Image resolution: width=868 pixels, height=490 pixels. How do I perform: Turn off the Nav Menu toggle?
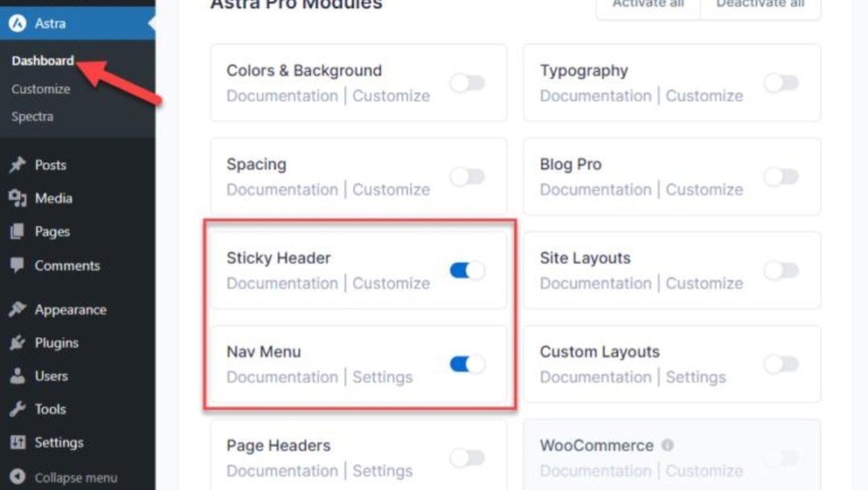467,364
